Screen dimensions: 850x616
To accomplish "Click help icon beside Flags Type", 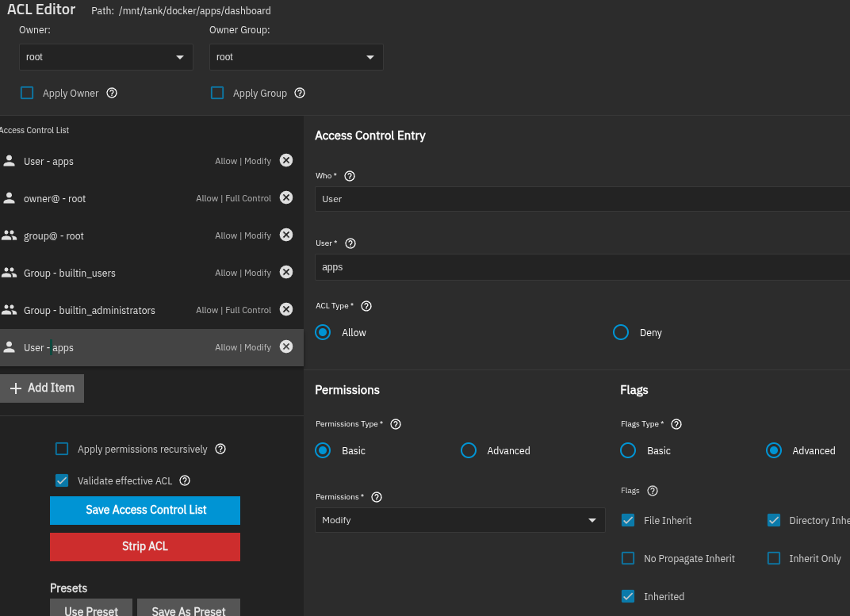I will pos(676,424).
